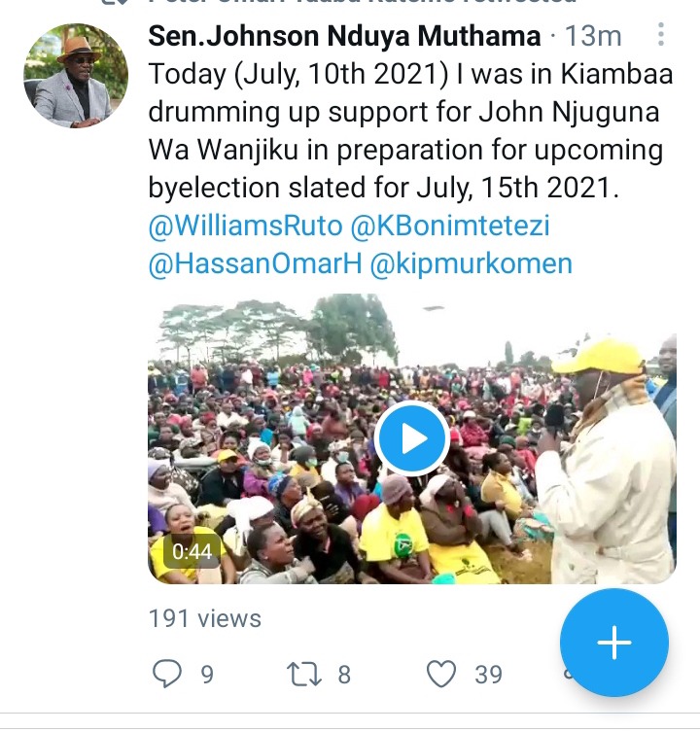Click the 0:44 video duration badge
This screenshot has height=732, width=700.
[192, 552]
